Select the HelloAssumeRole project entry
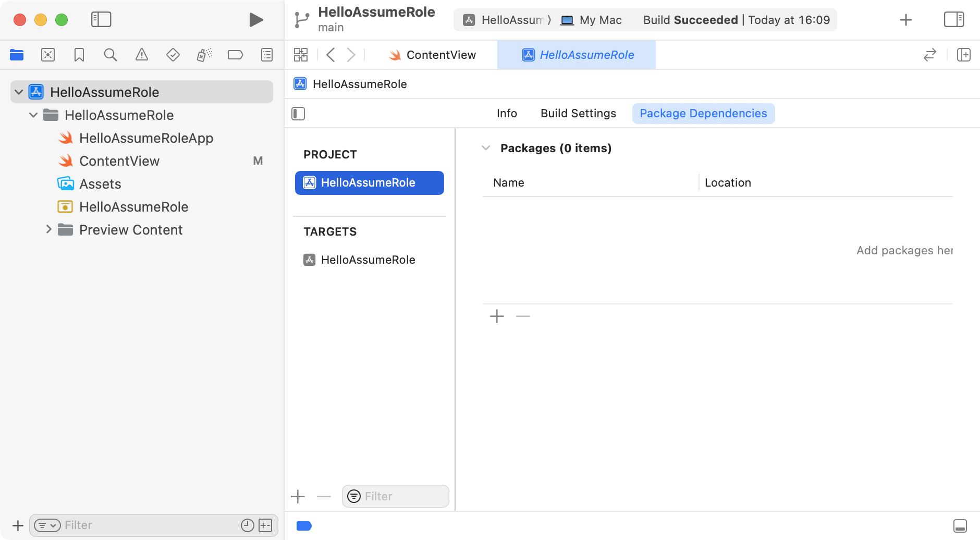This screenshot has width=980, height=540. coord(370,183)
